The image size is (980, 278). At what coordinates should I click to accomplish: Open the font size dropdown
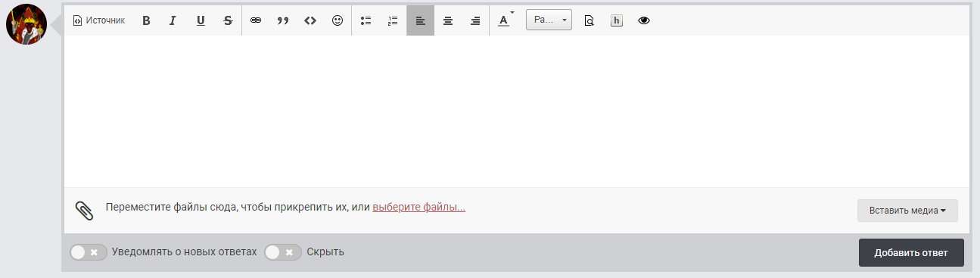pos(549,20)
